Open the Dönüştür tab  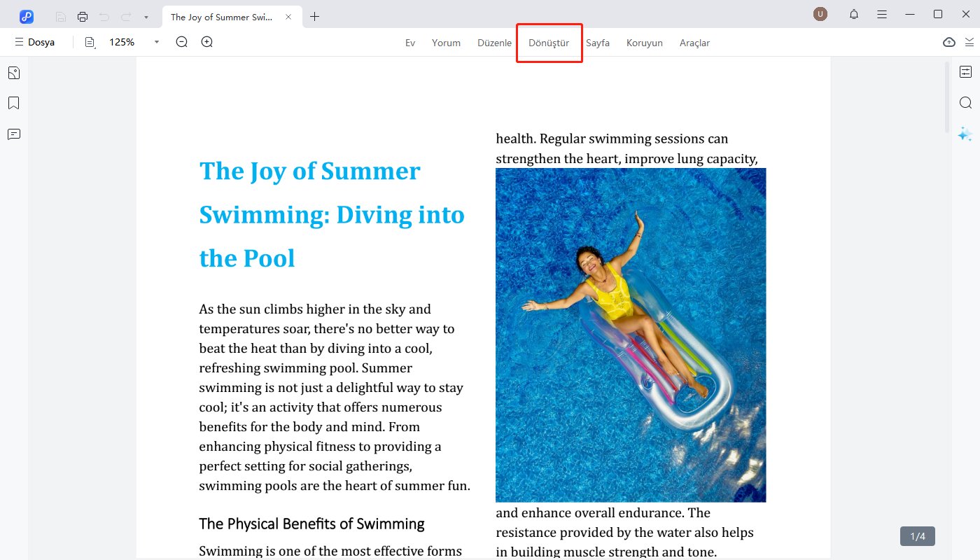click(x=549, y=43)
